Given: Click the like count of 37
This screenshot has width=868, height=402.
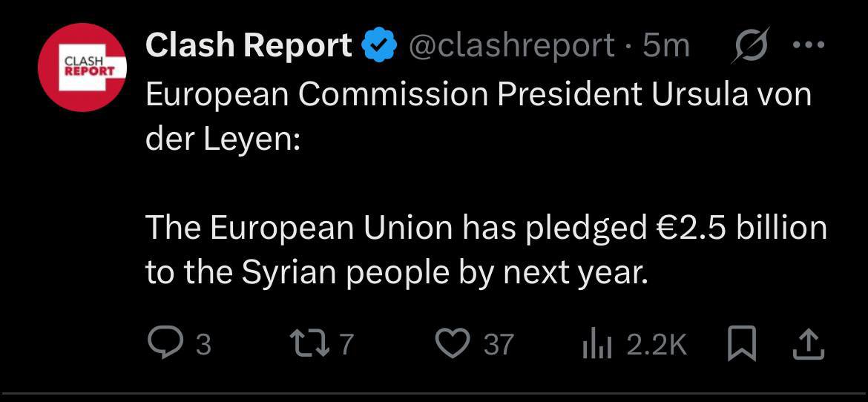Looking at the screenshot, I should tap(499, 344).
